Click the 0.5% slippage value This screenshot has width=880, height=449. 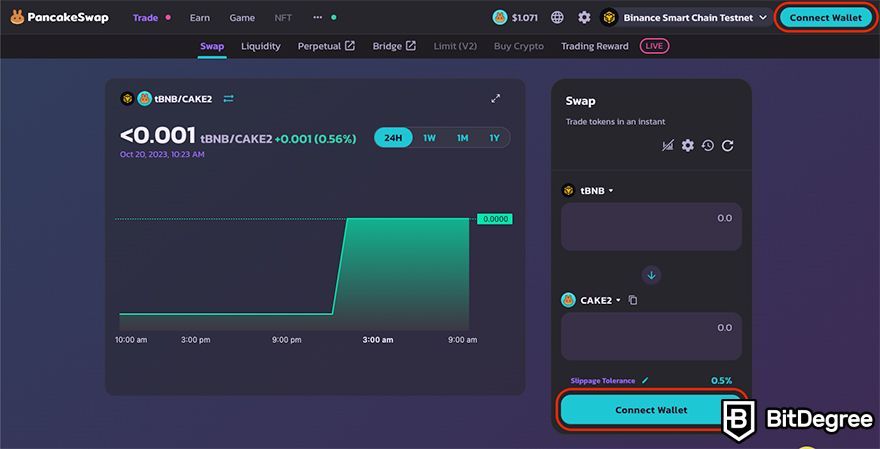[x=722, y=381]
